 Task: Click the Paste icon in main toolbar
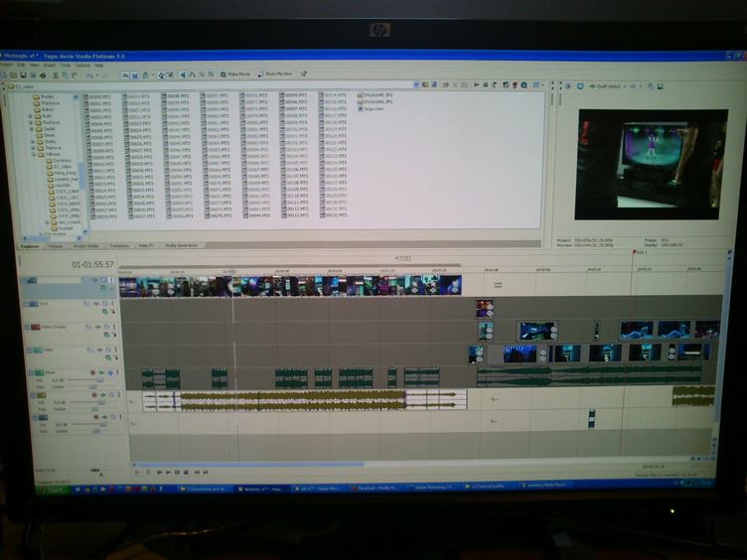75,75
